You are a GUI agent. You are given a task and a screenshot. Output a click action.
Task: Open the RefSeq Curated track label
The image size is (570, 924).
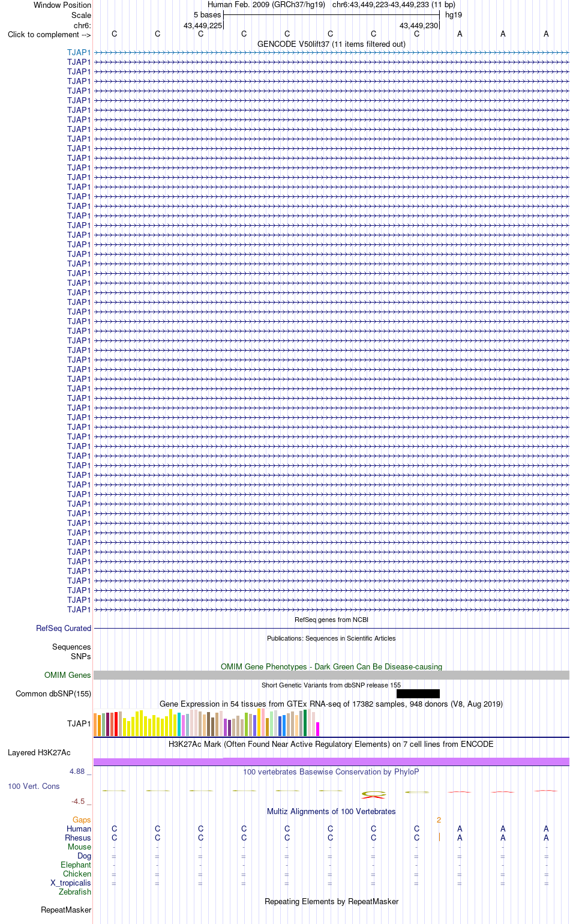[x=64, y=628]
